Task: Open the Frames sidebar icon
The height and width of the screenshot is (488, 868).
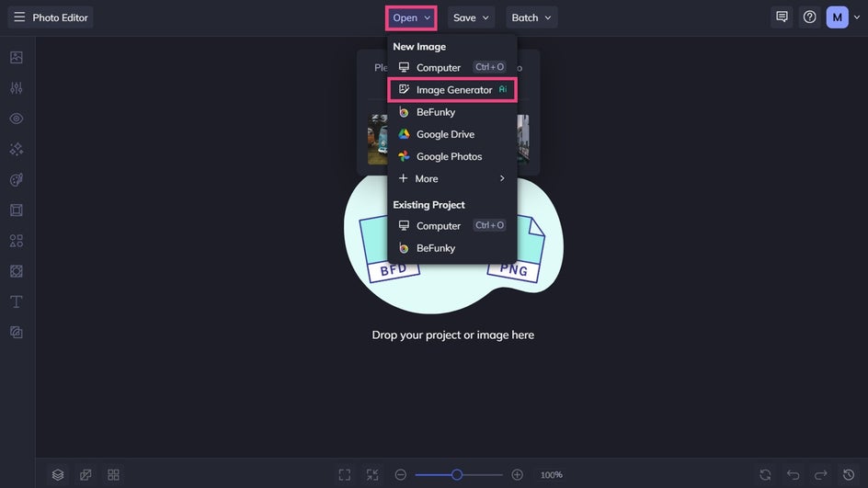Action: (x=17, y=210)
